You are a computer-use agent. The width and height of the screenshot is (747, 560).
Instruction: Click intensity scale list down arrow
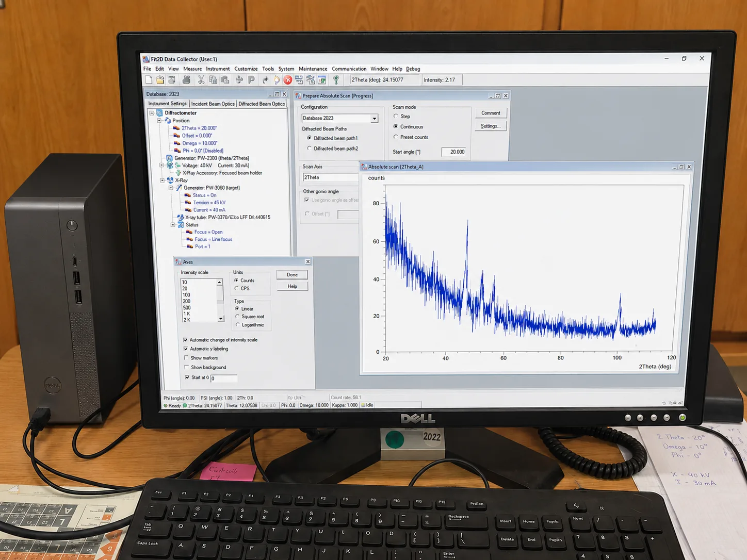click(x=220, y=319)
